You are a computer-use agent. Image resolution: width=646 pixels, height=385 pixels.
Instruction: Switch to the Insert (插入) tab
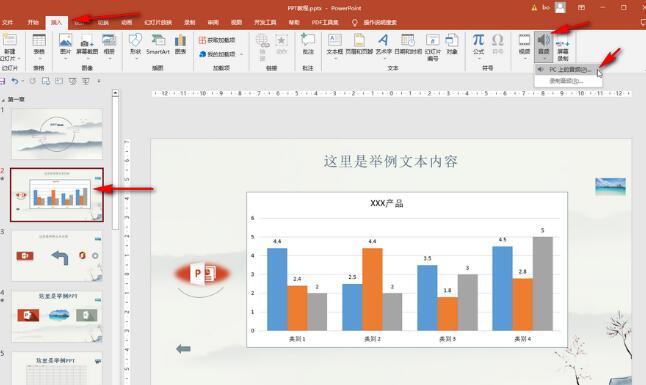point(56,23)
